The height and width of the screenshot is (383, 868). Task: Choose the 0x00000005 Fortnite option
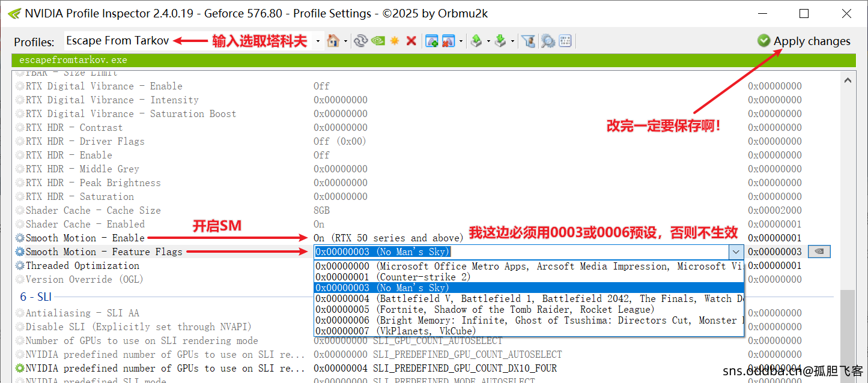529,309
